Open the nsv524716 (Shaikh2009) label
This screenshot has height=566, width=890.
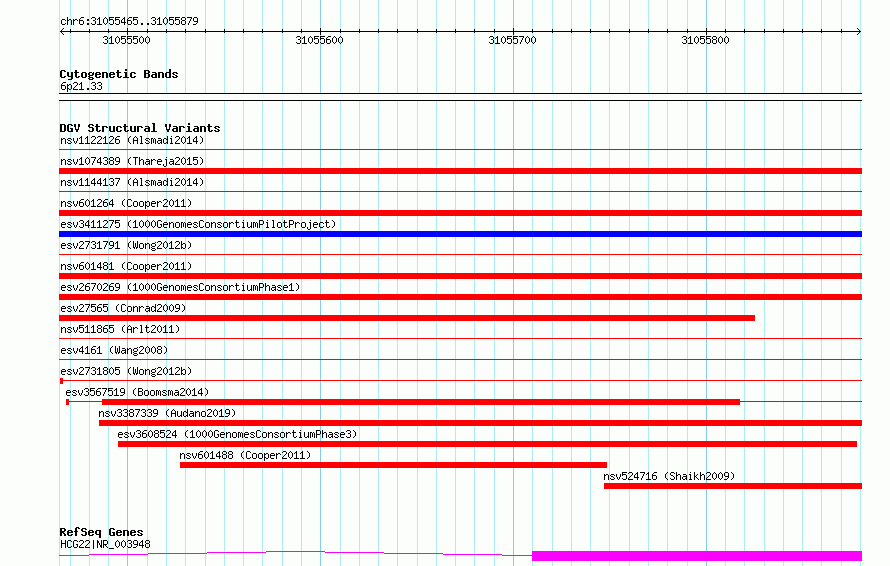pos(669,476)
